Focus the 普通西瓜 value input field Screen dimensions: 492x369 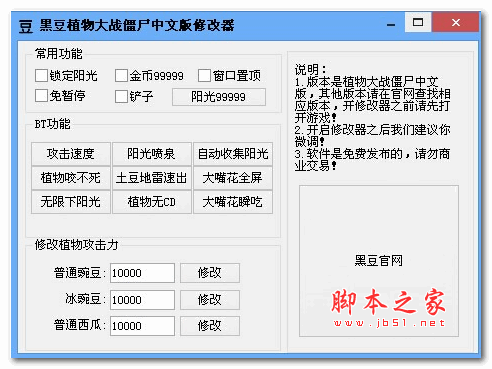[142, 326]
